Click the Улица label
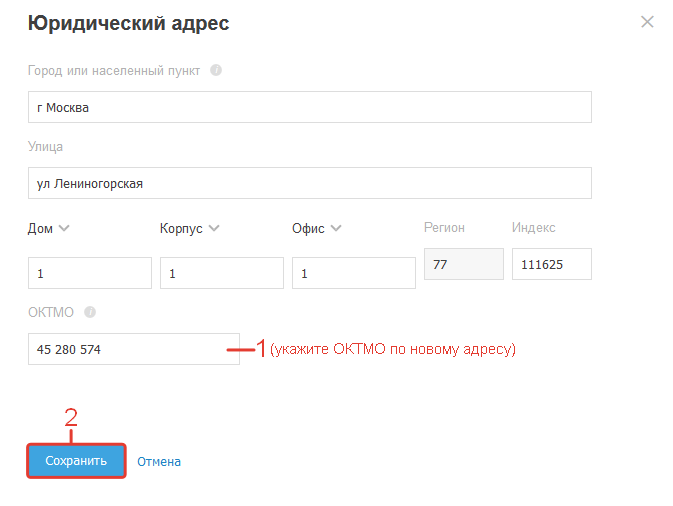The image size is (673, 506). point(45,147)
